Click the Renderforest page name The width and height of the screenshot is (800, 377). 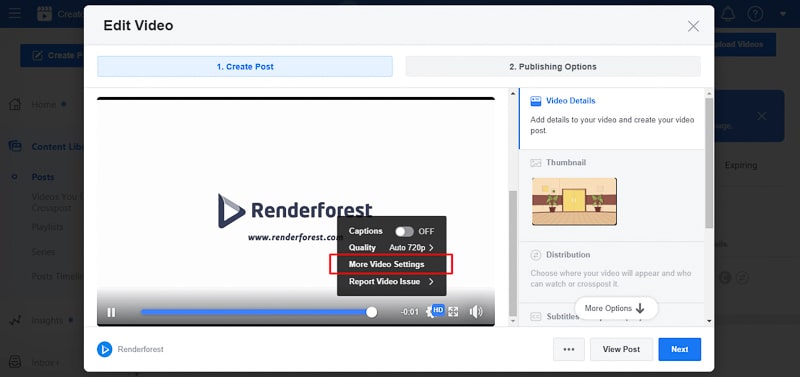pyautogui.click(x=140, y=349)
